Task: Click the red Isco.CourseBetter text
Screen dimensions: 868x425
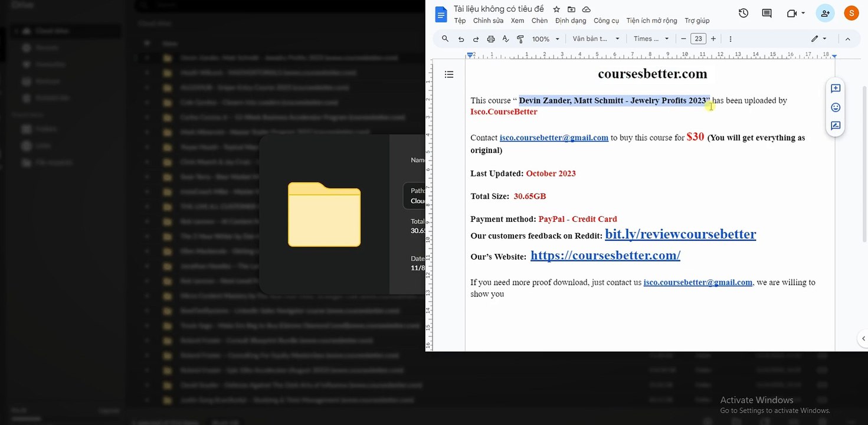Action: [503, 112]
